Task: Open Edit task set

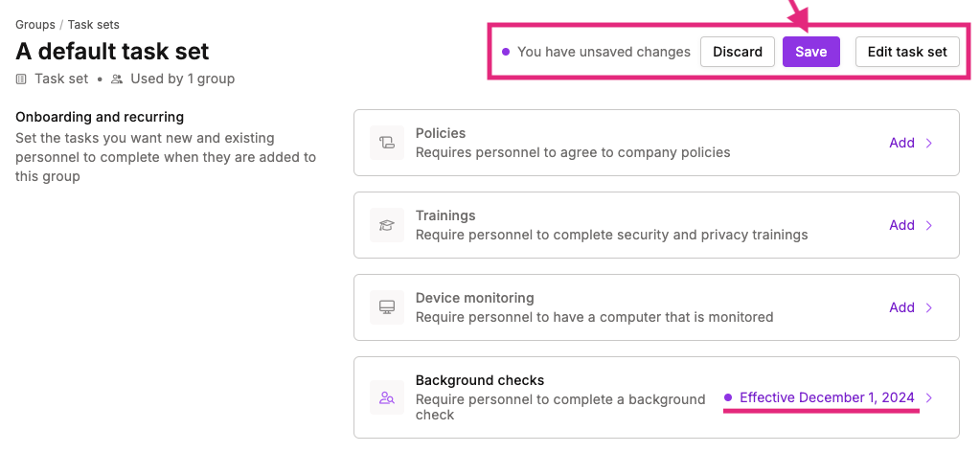Action: pos(907,52)
